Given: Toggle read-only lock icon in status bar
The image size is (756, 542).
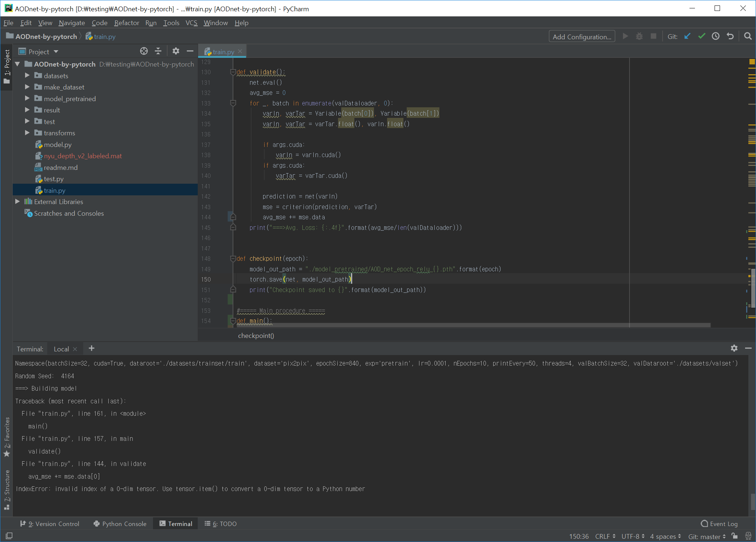Looking at the screenshot, I should [x=735, y=536].
